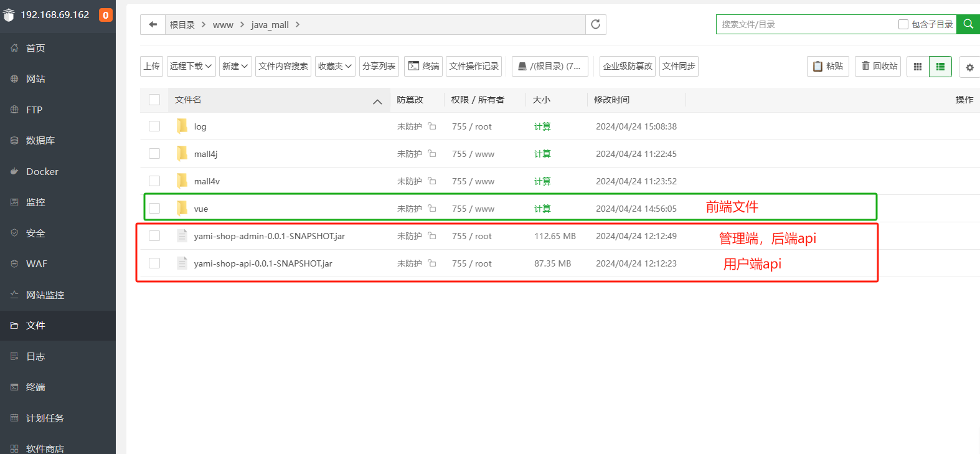Open the 回收站 recycle bin

pos(878,66)
